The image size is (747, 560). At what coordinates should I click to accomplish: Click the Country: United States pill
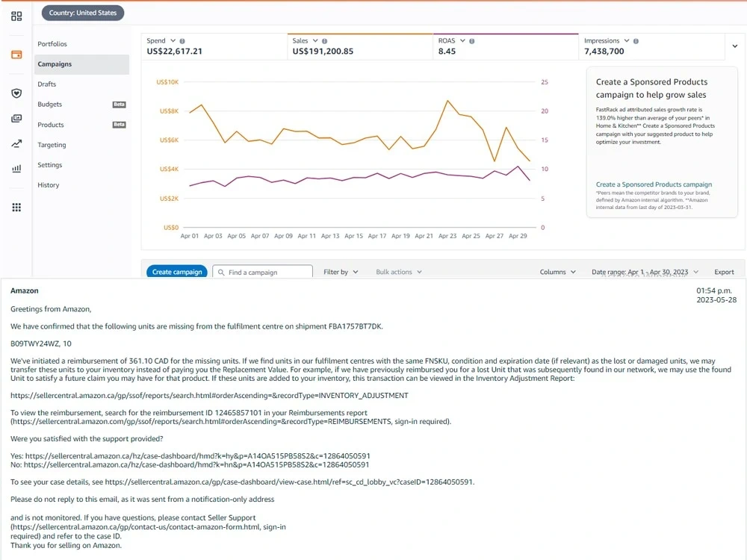pyautogui.click(x=83, y=13)
